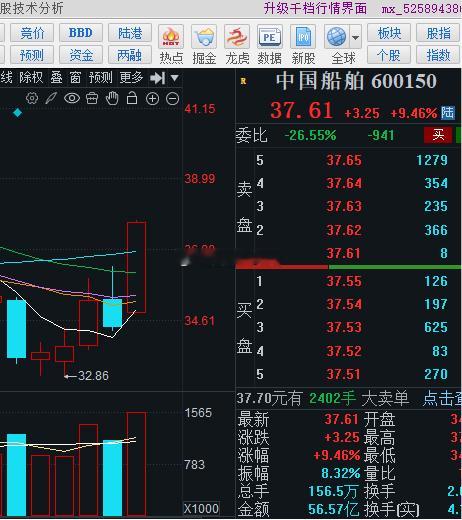Open the 指数 button
The image size is (462, 520).
pyautogui.click(x=438, y=55)
